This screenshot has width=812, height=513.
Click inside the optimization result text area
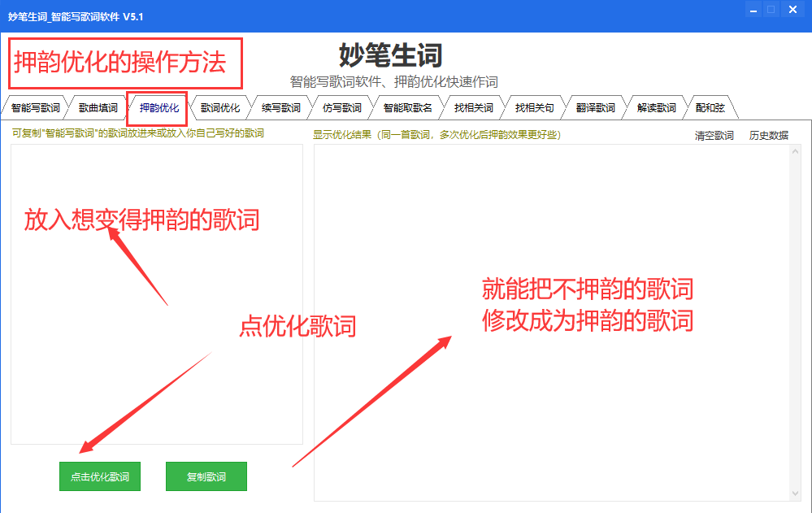552,323
